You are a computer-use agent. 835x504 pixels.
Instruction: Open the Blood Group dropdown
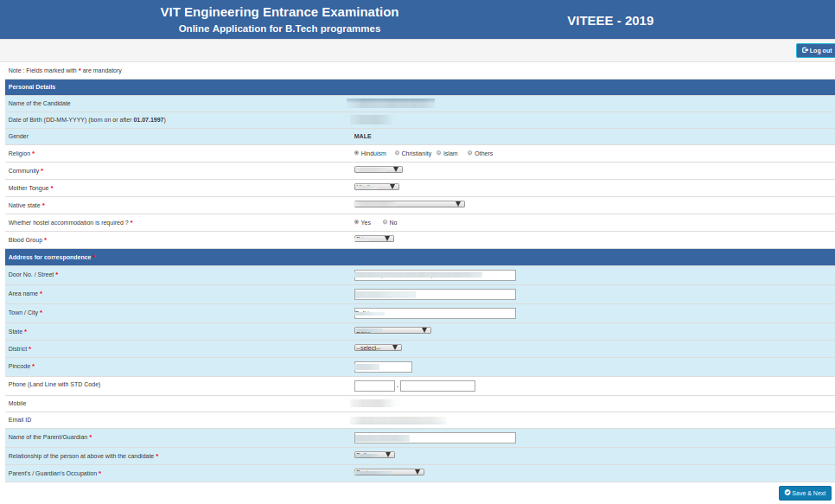[x=373, y=238]
